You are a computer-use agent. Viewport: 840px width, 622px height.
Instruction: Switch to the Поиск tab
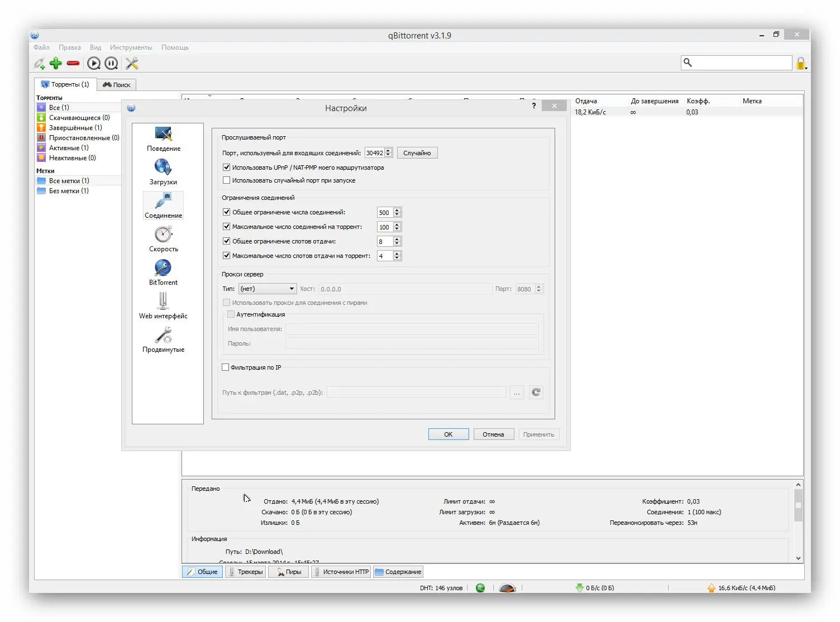pyautogui.click(x=116, y=85)
